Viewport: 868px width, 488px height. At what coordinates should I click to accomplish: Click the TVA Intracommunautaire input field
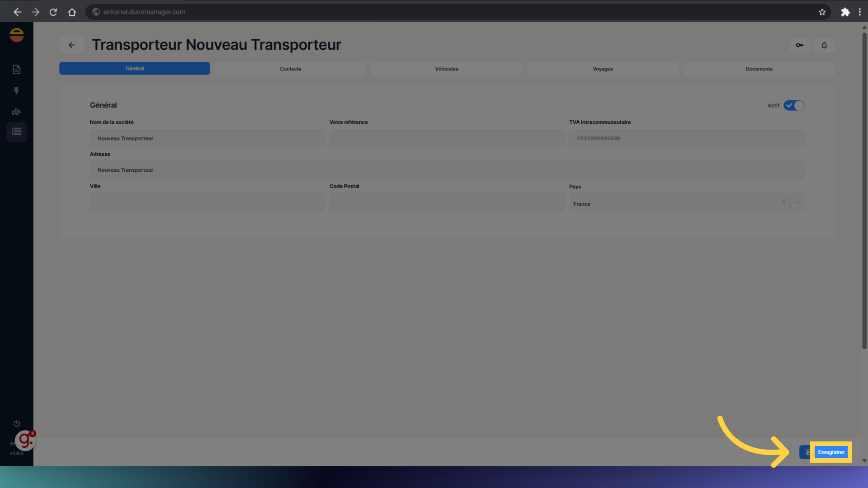click(x=686, y=138)
